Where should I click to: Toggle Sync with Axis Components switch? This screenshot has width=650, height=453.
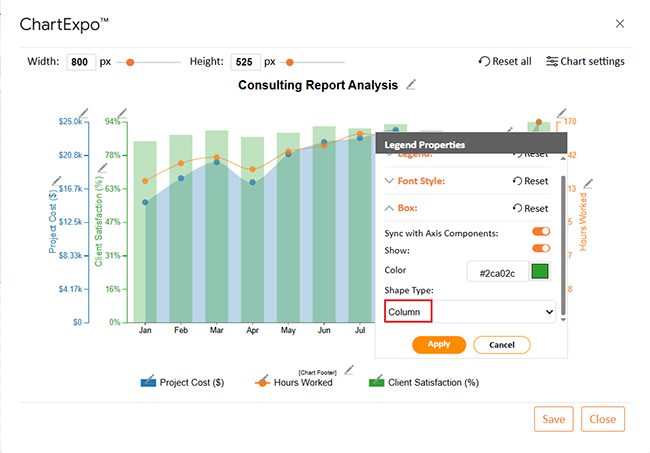tap(541, 232)
